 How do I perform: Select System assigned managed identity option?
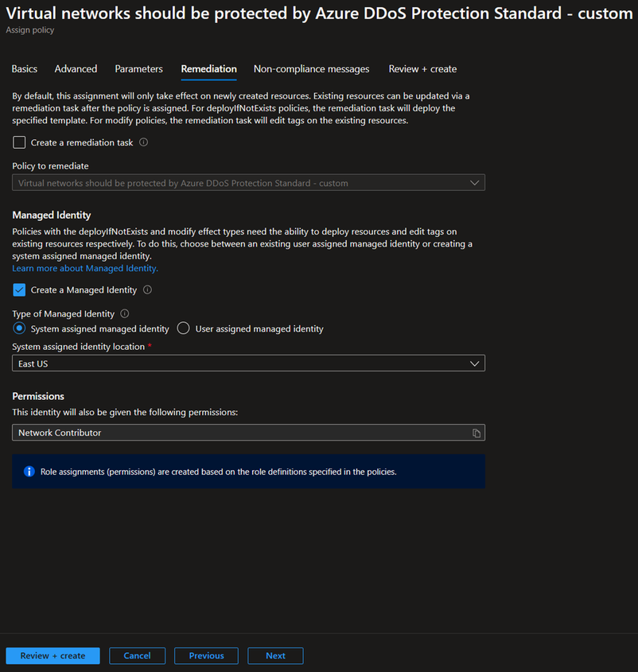(19, 328)
